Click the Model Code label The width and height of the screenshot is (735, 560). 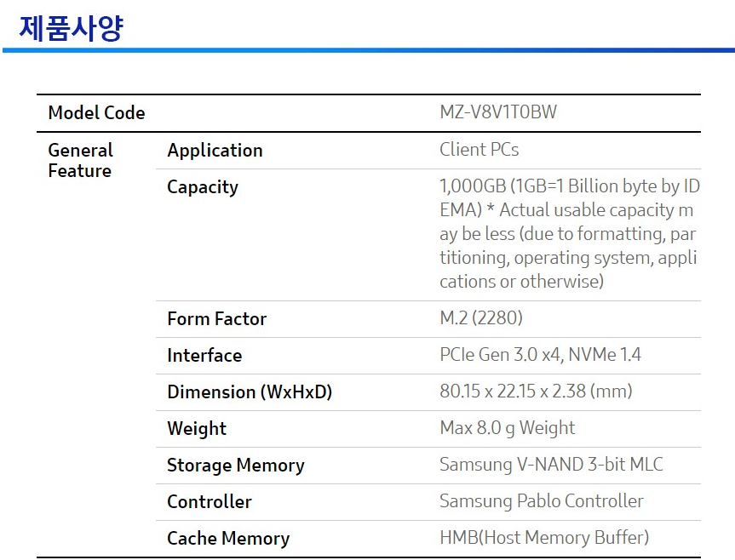(x=96, y=113)
